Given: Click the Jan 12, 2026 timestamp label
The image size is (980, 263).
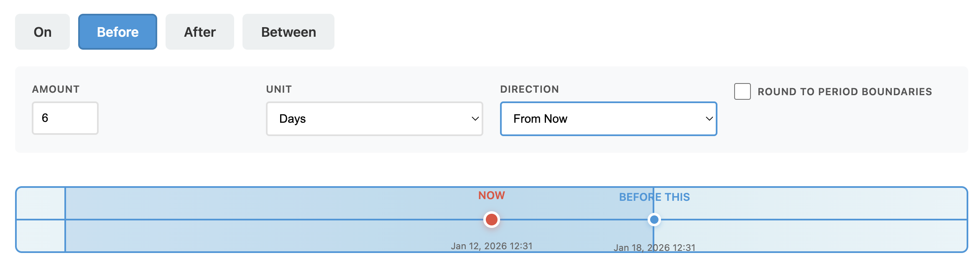Looking at the screenshot, I should coord(492,246).
